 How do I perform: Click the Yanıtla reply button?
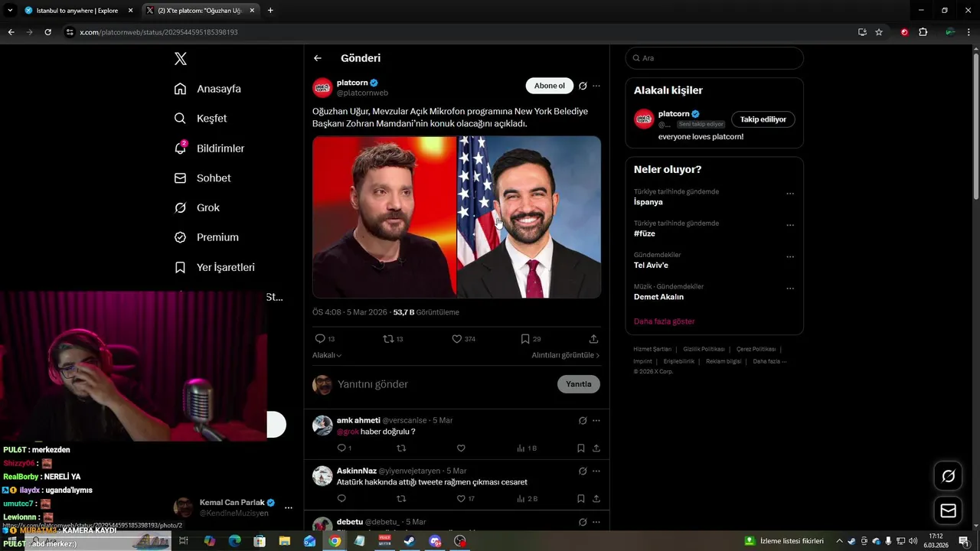tap(579, 384)
